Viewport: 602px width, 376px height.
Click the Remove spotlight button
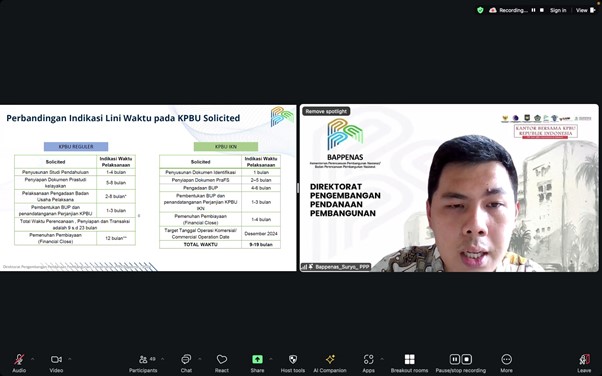click(326, 111)
